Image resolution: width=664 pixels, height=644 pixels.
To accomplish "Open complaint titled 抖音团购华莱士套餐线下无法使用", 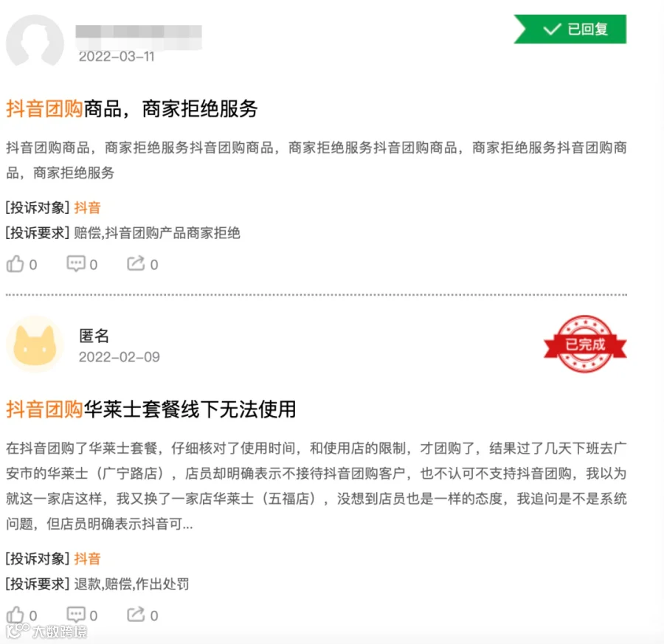I will coord(151,409).
